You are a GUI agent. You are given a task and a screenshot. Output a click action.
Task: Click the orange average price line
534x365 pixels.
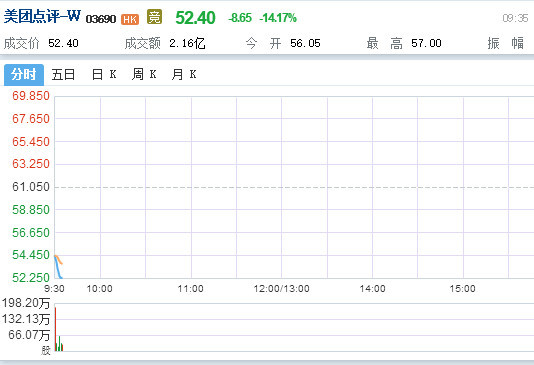pyautogui.click(x=59, y=259)
